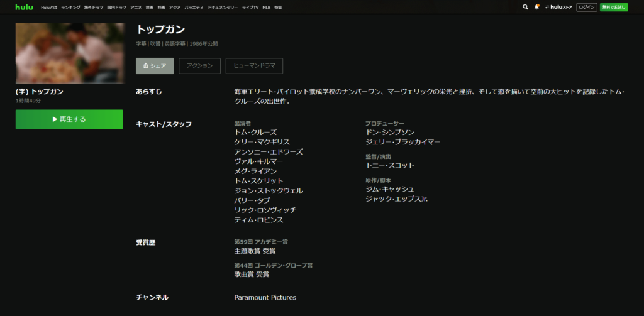Viewport: 644px width, 316px height.
Task: Open cast member メグ・ライアン
Action: (255, 171)
